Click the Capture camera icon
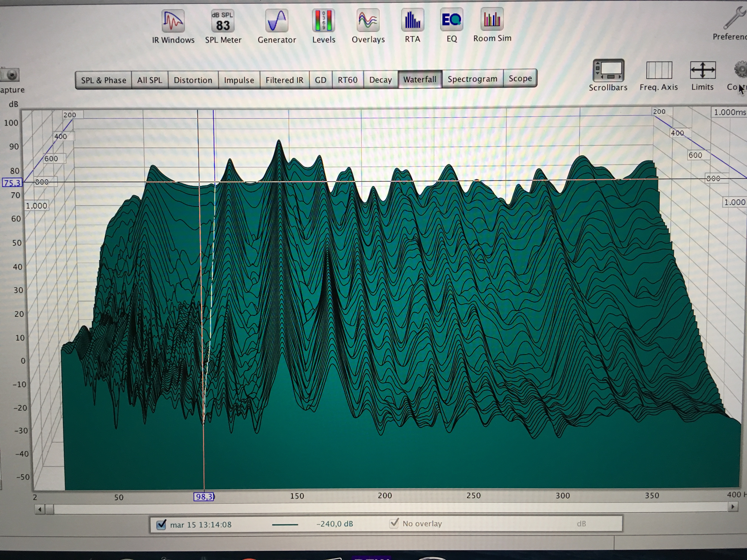 pyautogui.click(x=11, y=75)
